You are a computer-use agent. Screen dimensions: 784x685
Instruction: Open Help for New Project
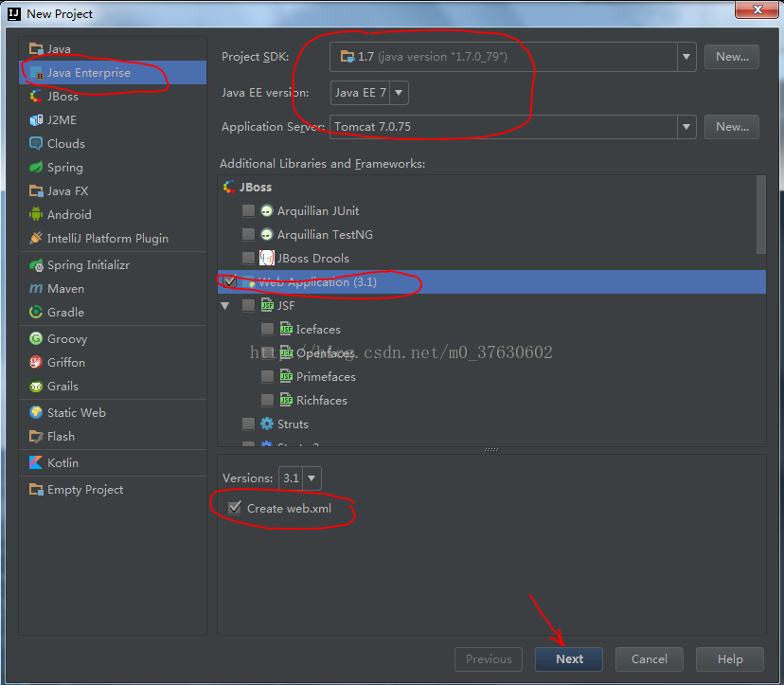coord(730,659)
